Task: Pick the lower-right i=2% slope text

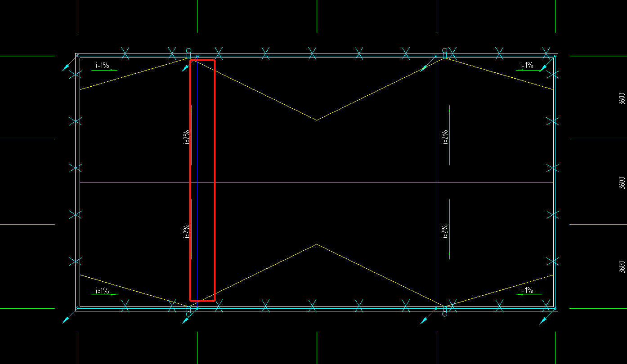Action: (445, 231)
